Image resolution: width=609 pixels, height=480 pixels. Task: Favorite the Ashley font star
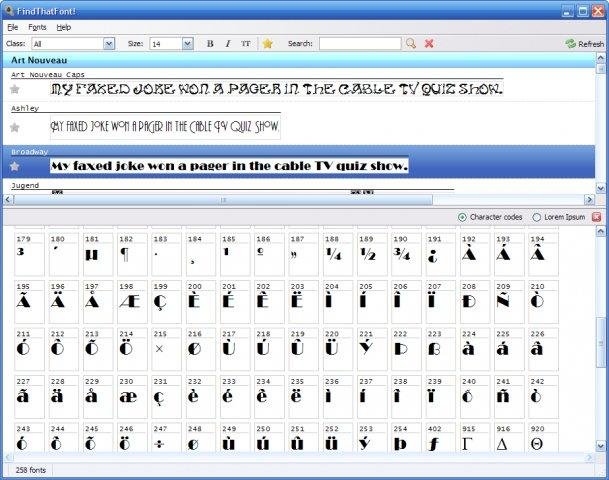click(15, 127)
